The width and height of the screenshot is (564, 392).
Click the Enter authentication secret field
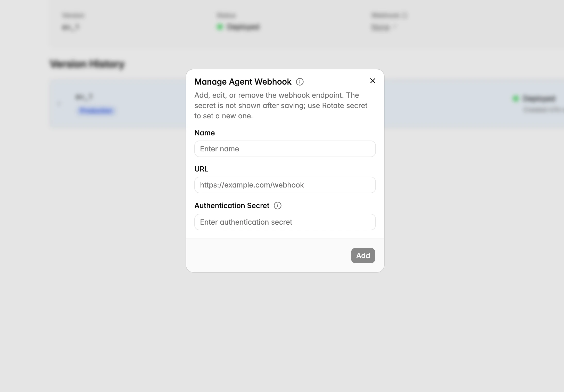[285, 222]
